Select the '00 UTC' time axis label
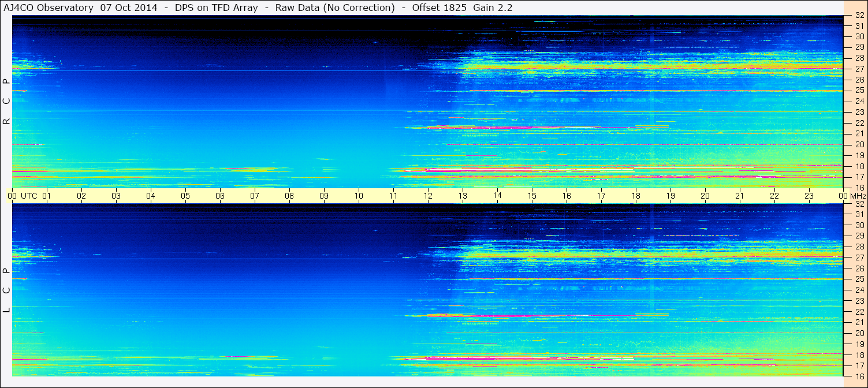This screenshot has width=868, height=388. pyautogui.click(x=23, y=196)
